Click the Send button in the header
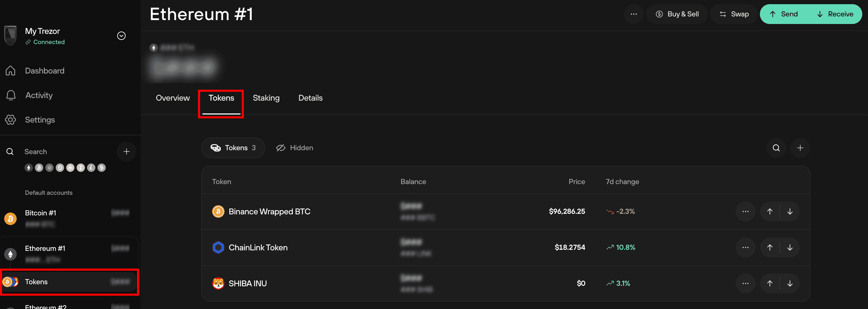 (784, 14)
